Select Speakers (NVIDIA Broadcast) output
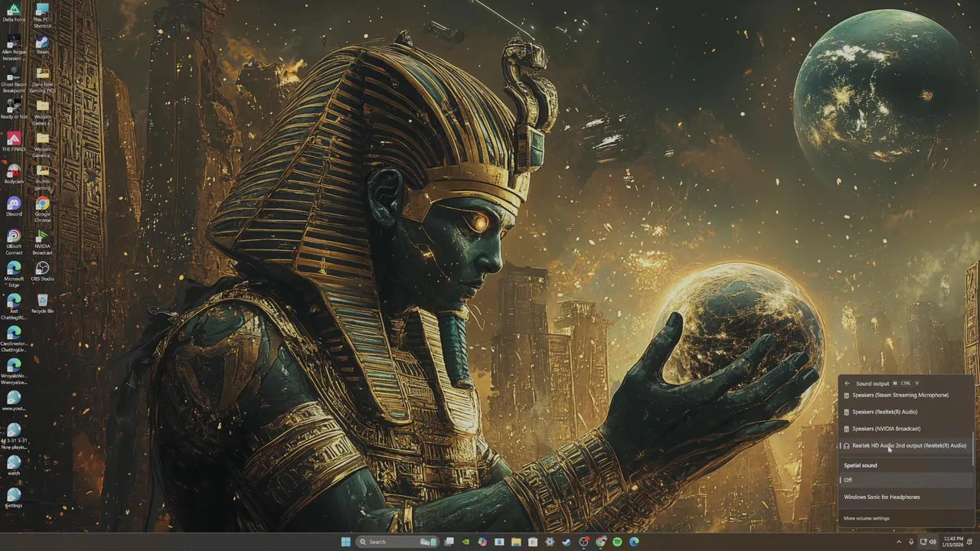Screen dimensions: 980x551 point(906,429)
